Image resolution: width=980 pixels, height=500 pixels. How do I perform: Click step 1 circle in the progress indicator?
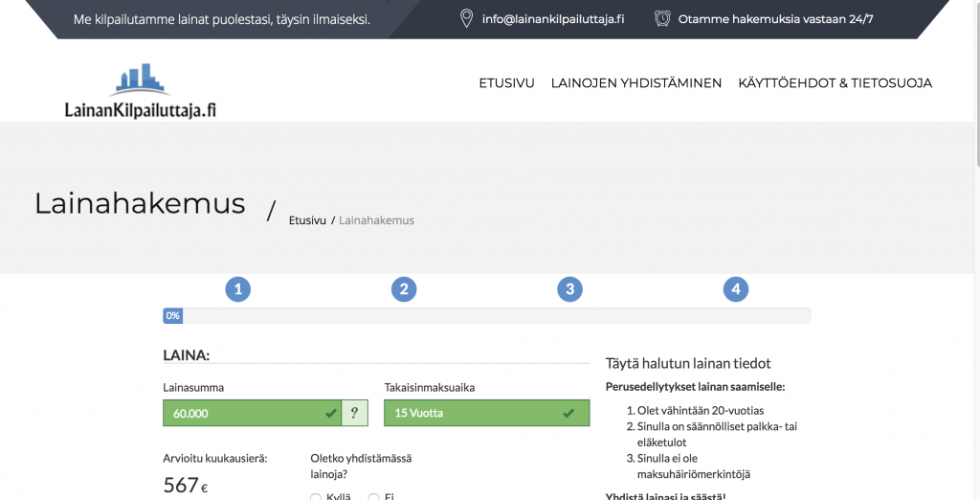237,289
